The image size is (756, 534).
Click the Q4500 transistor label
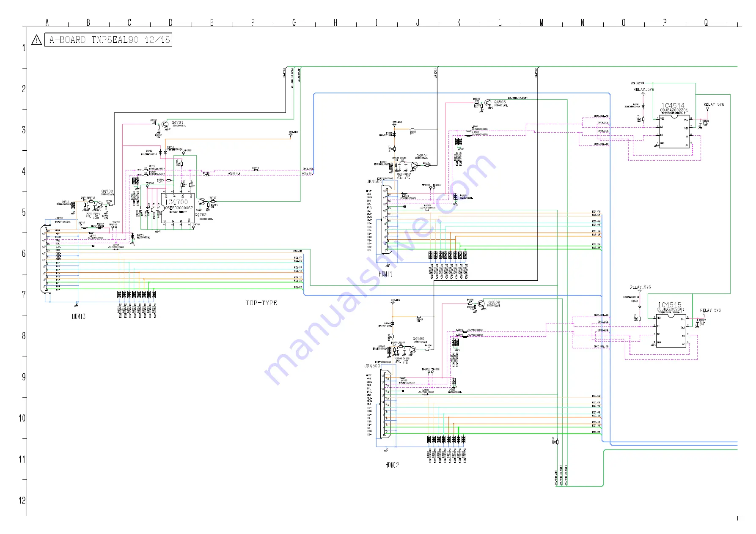point(418,339)
